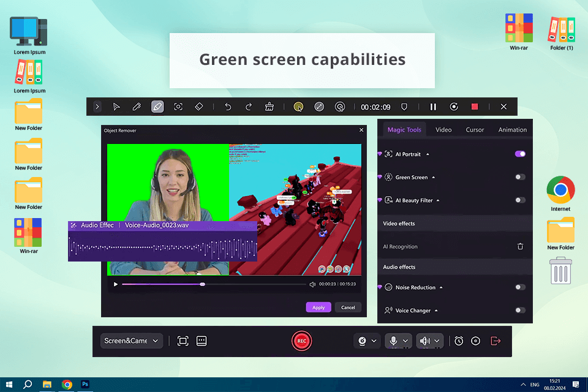Image resolution: width=588 pixels, height=392 pixels.
Task: Collapse the AI Beauty Filter options arrow
Action: click(437, 201)
